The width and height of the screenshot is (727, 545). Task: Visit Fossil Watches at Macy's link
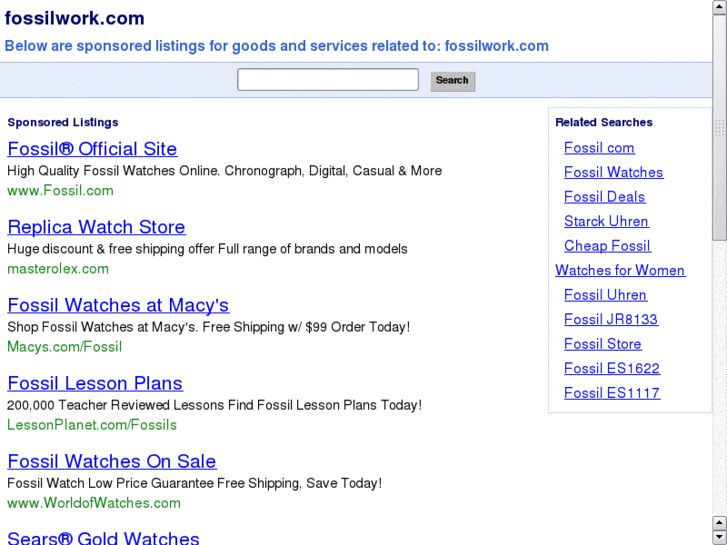[x=118, y=305]
